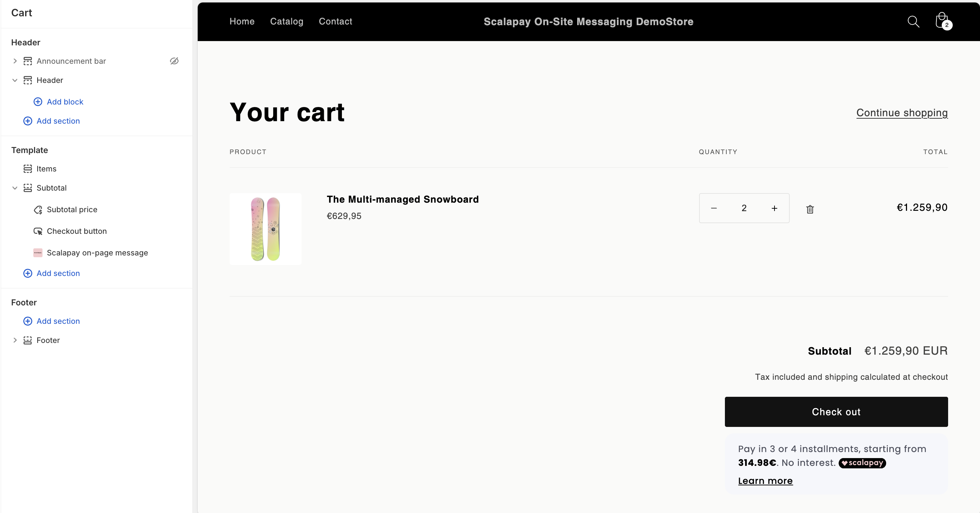Image resolution: width=980 pixels, height=513 pixels.
Task: Click the snowboard product thumbnail
Action: point(265,229)
